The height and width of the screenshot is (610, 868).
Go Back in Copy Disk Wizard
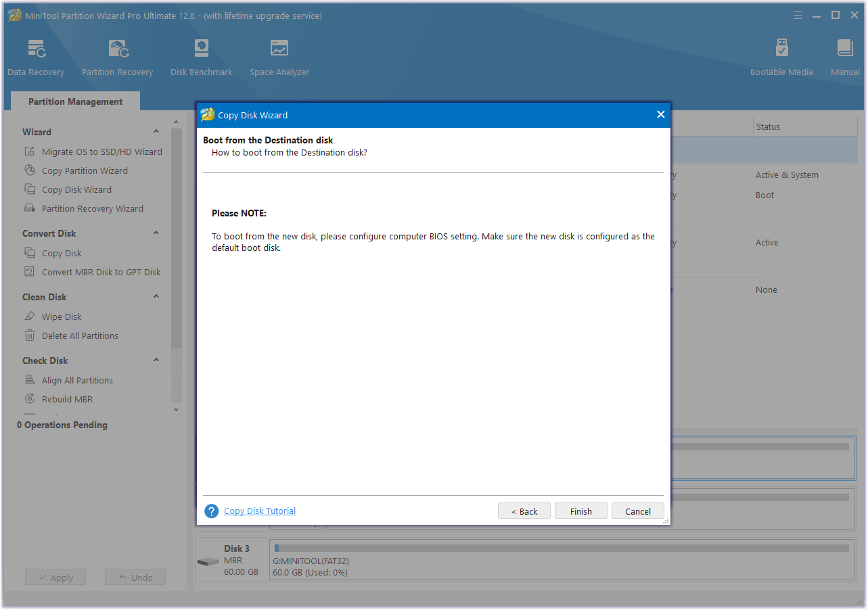[x=524, y=511]
